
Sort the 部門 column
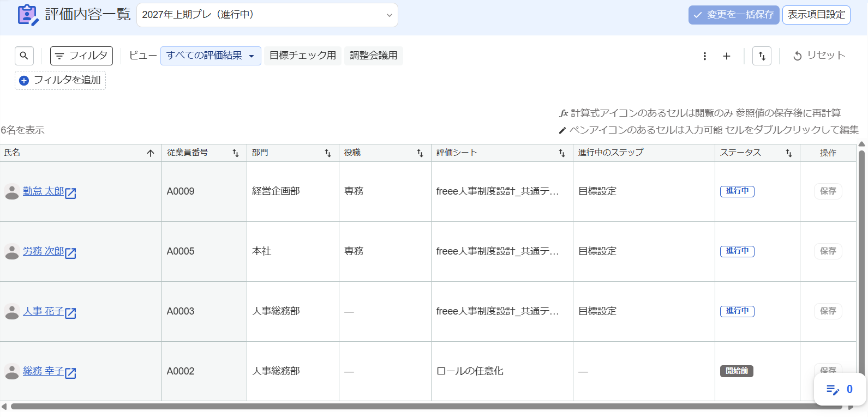328,153
